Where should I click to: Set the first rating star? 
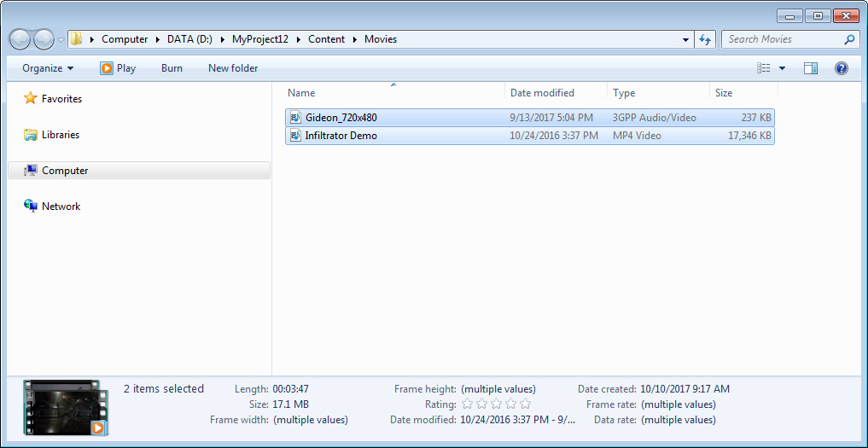[467, 404]
